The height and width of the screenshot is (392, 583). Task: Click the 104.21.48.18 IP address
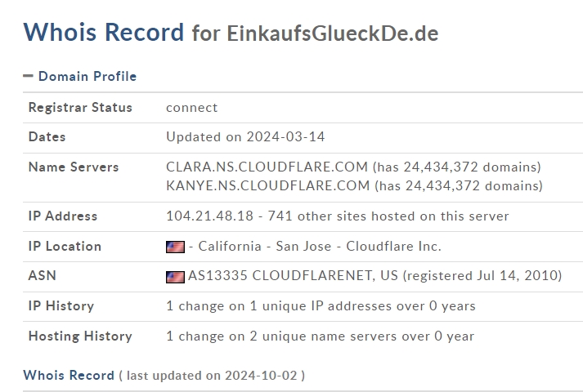pyautogui.click(x=209, y=216)
